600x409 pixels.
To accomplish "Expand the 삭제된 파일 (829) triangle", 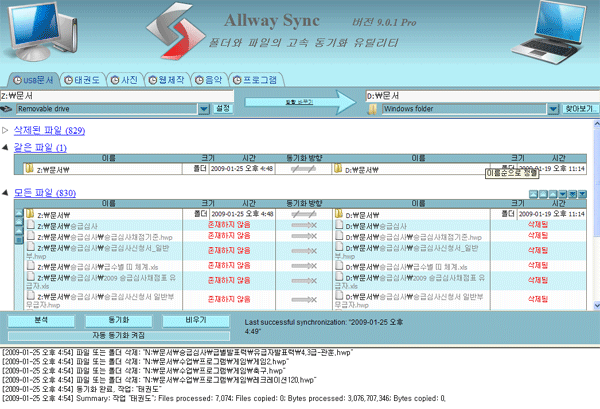I will [x=5, y=130].
